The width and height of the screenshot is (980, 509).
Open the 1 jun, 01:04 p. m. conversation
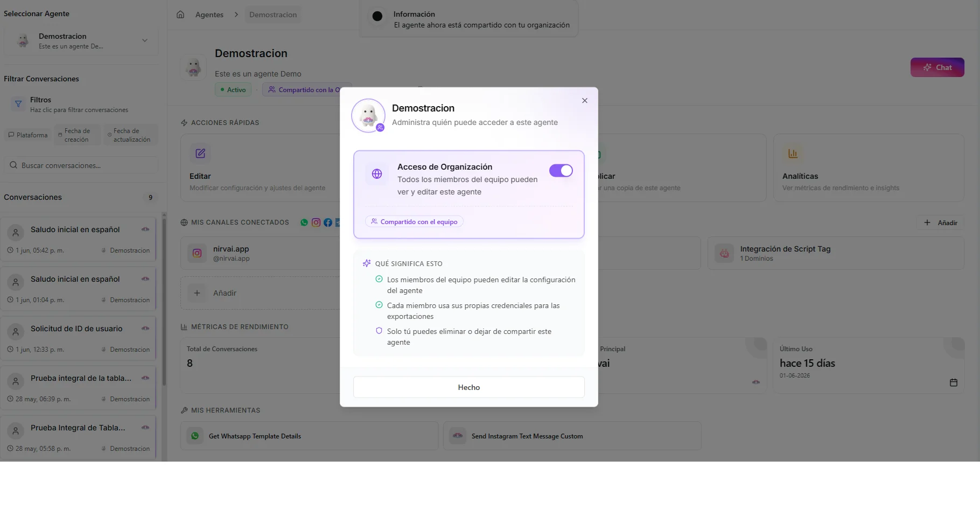78,288
